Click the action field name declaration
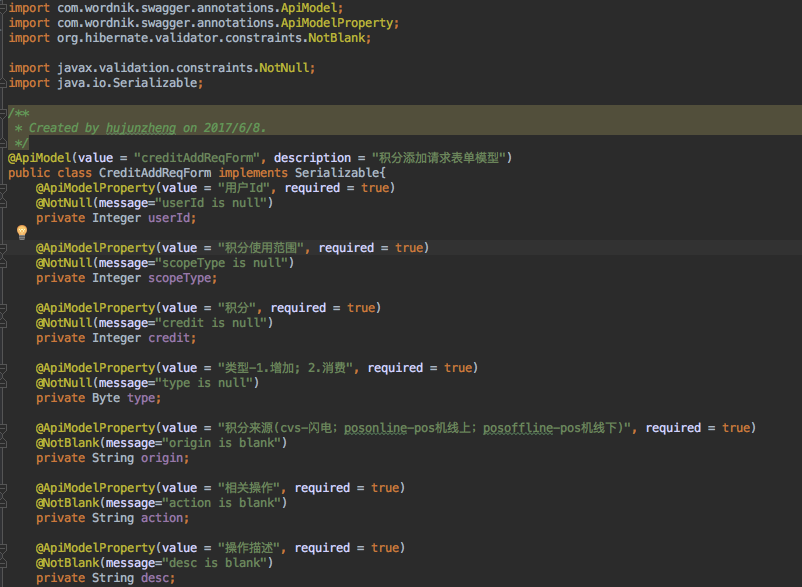This screenshot has height=587, width=802. tap(162, 518)
